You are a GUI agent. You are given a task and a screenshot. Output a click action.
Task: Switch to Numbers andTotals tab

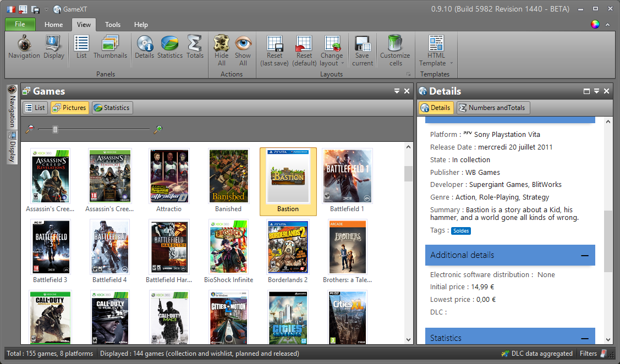493,108
